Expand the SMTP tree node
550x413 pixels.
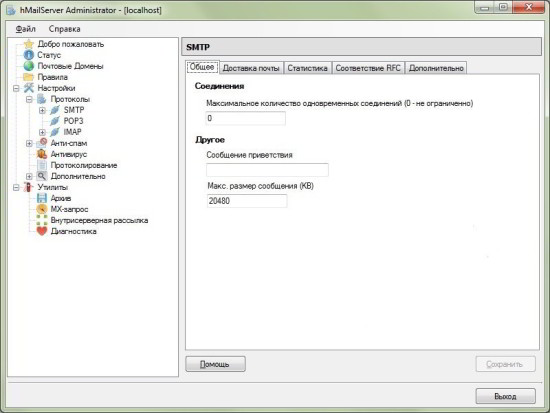click(x=42, y=110)
